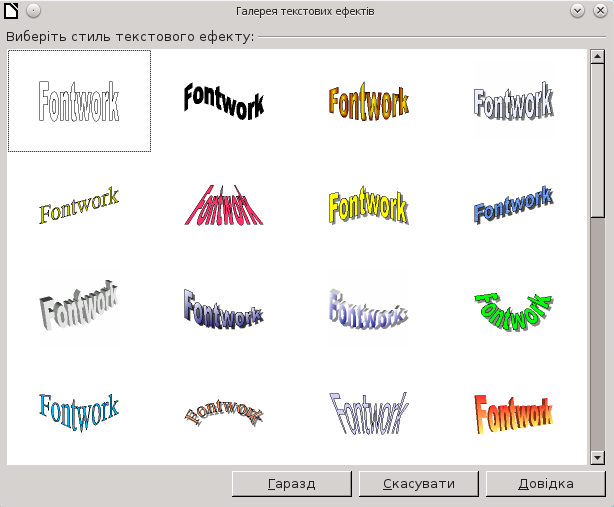The width and height of the screenshot is (614, 507).
Task: Pick the dark blue gradient perspective Fontwork
Action: pyautogui.click(x=224, y=309)
